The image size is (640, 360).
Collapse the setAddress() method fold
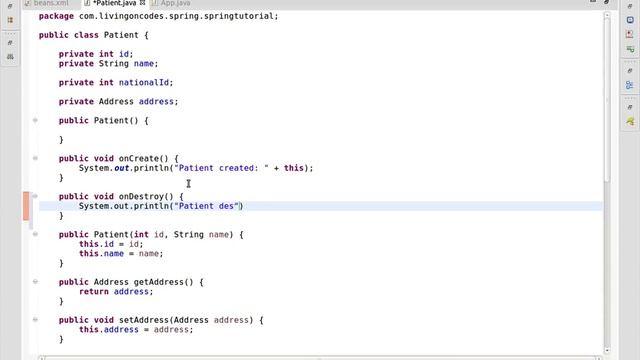tap(35, 320)
